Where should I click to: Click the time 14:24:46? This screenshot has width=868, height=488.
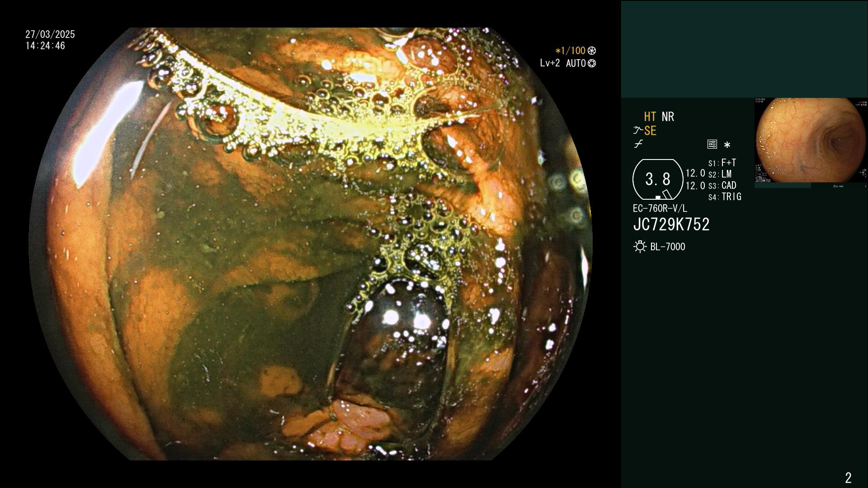coord(45,46)
